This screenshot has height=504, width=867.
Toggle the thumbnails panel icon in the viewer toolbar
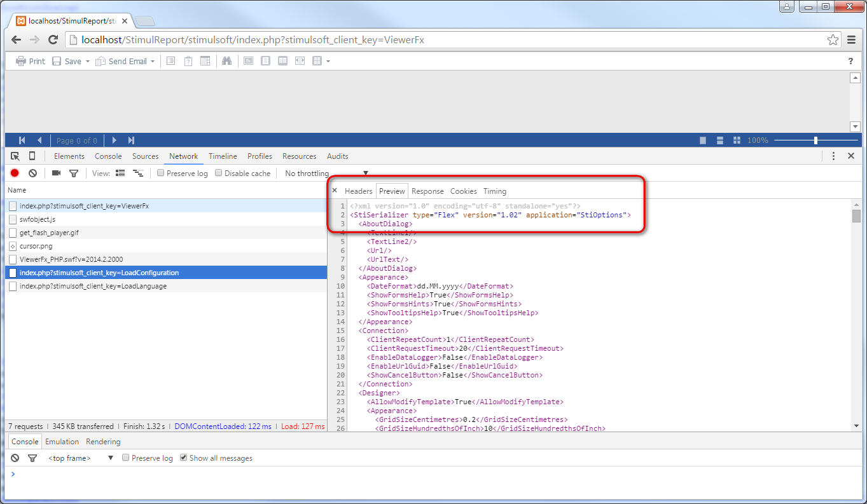[205, 61]
